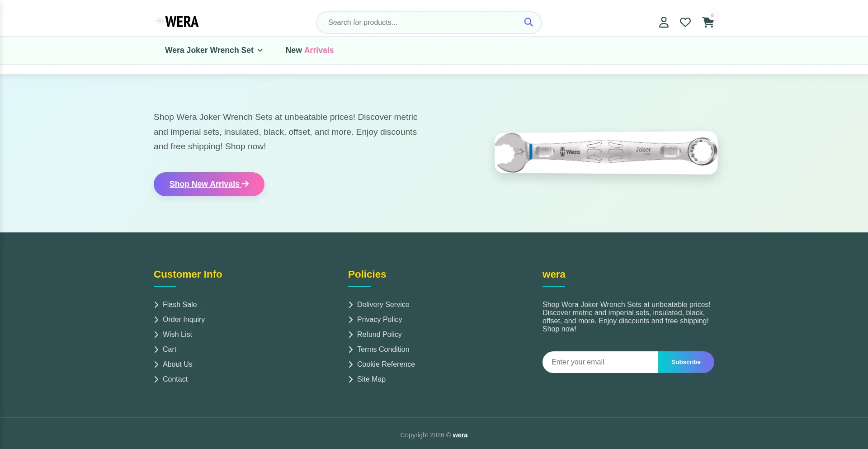This screenshot has width=868, height=449.
Task: Open the Terms Condition link
Action: 383,350
